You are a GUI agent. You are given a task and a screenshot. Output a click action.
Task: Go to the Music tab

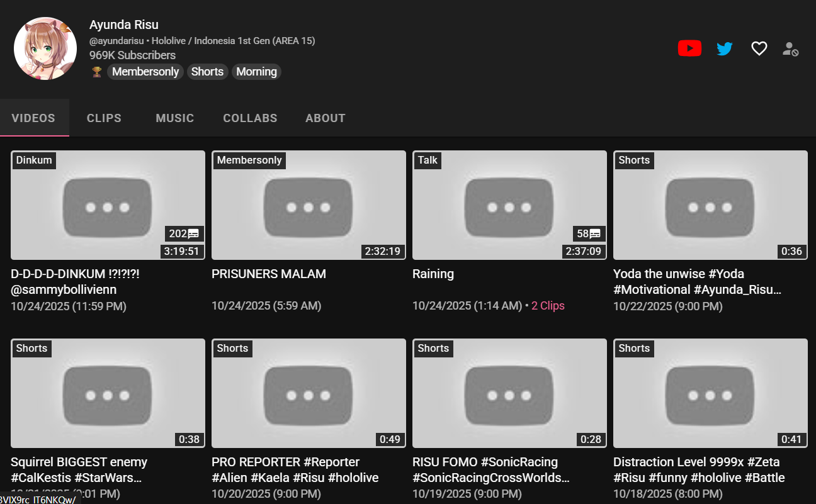(175, 118)
